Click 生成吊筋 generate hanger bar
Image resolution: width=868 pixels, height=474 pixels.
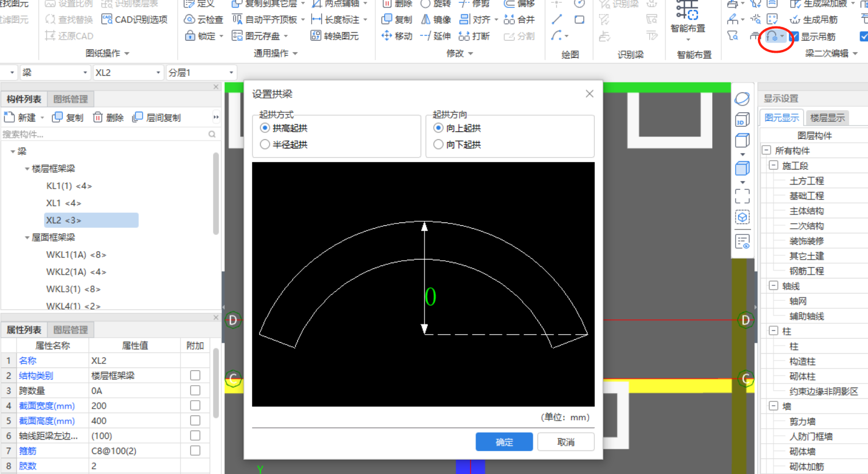point(814,19)
